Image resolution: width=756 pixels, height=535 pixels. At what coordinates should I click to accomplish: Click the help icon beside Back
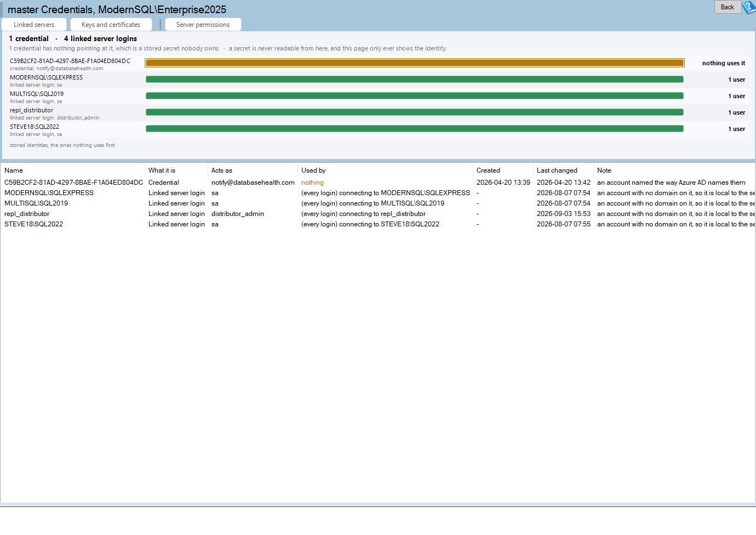pos(749,7)
